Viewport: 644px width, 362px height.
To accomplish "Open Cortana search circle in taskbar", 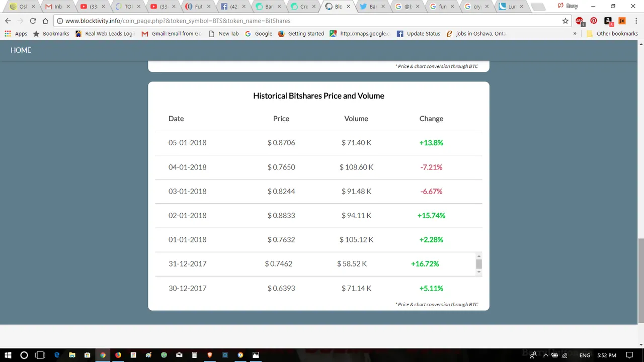I will pos(24,355).
